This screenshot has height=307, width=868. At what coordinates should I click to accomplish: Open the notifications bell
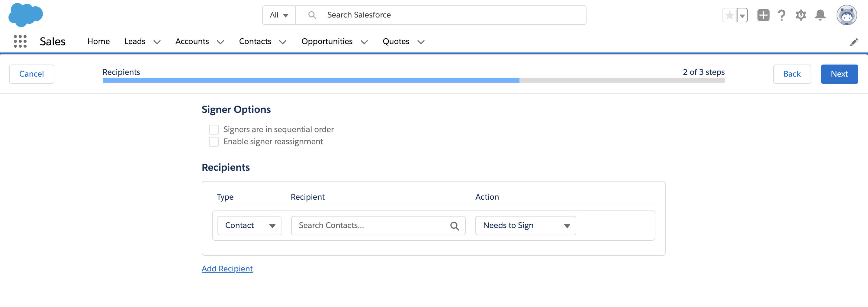(820, 15)
